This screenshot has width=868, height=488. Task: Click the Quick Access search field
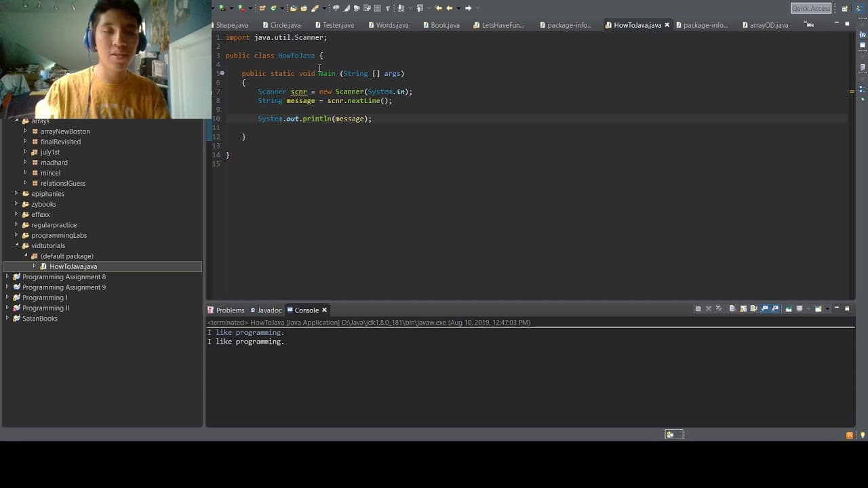811,8
